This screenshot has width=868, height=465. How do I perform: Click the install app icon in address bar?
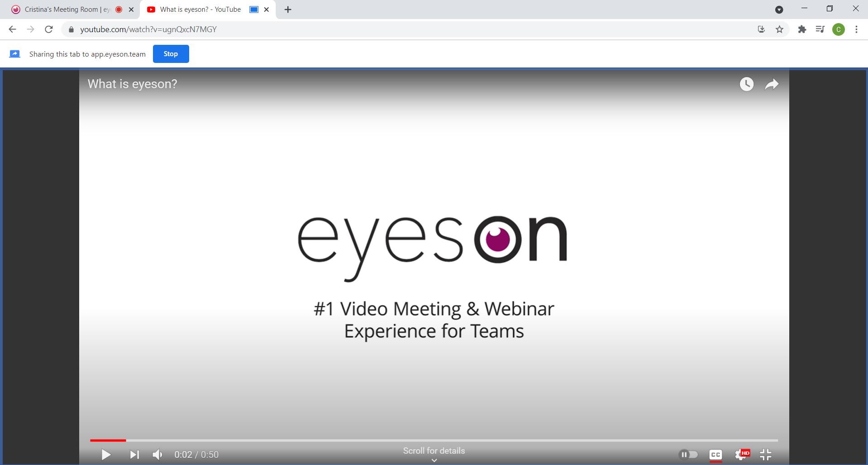tap(761, 29)
